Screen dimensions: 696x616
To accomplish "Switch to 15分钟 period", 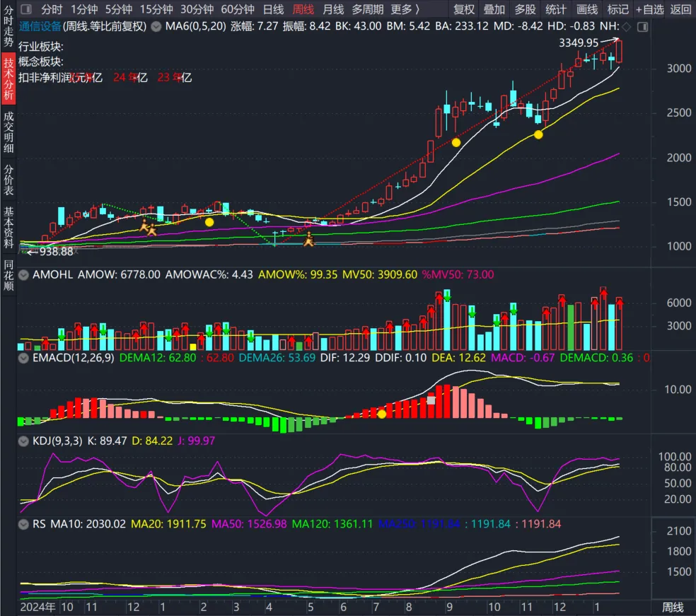I will click(156, 9).
